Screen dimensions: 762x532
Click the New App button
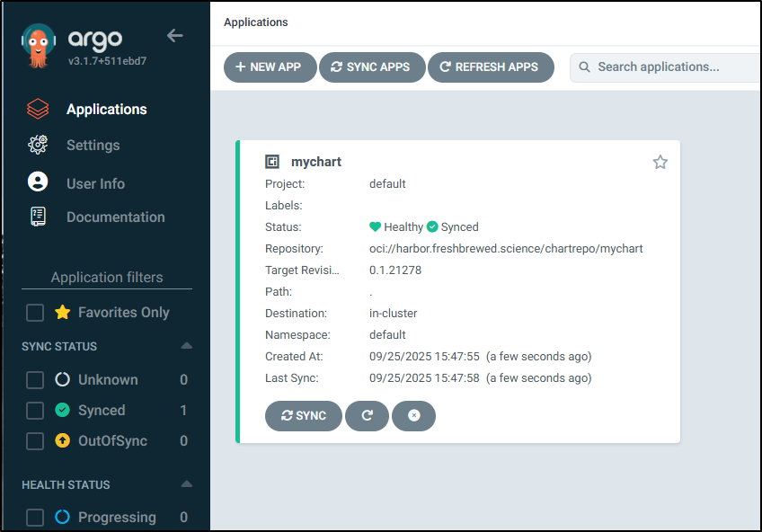pyautogui.click(x=270, y=67)
